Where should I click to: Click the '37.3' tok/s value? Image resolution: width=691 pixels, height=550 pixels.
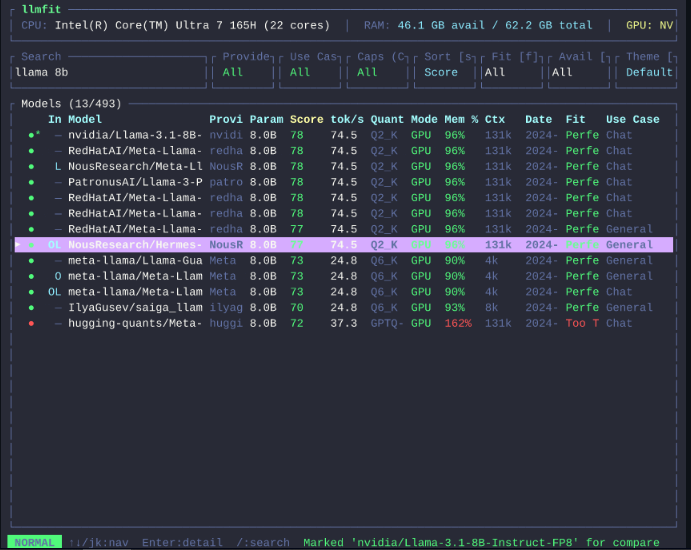tap(344, 323)
